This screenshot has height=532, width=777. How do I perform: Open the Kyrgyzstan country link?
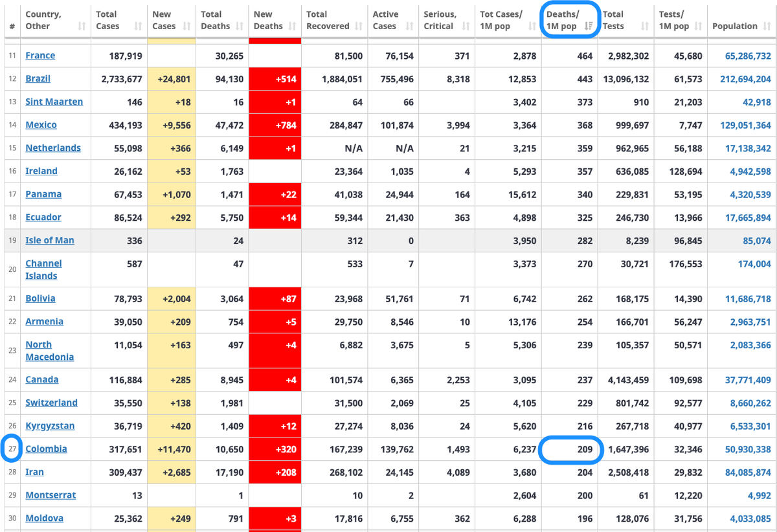(x=50, y=426)
